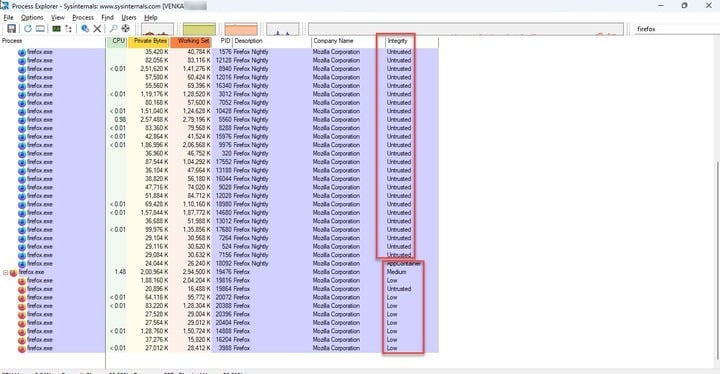The image size is (720, 374).
Task: Click the Refresh Now toolbar icon
Action: click(x=28, y=28)
